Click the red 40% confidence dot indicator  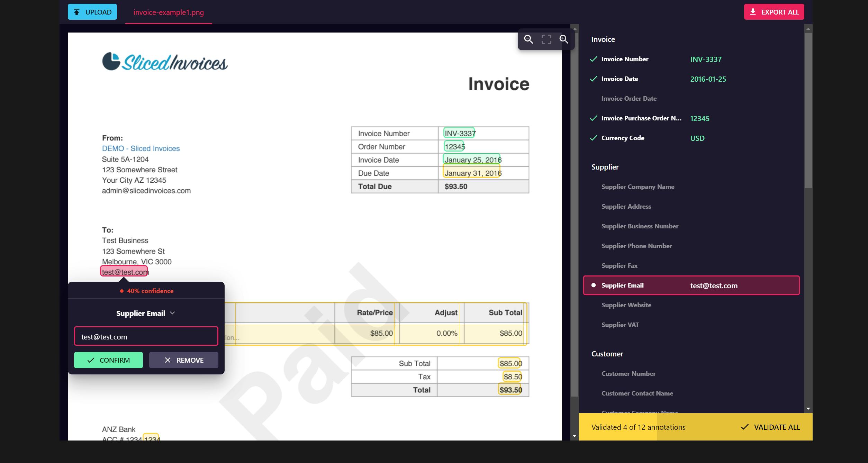coord(121,291)
